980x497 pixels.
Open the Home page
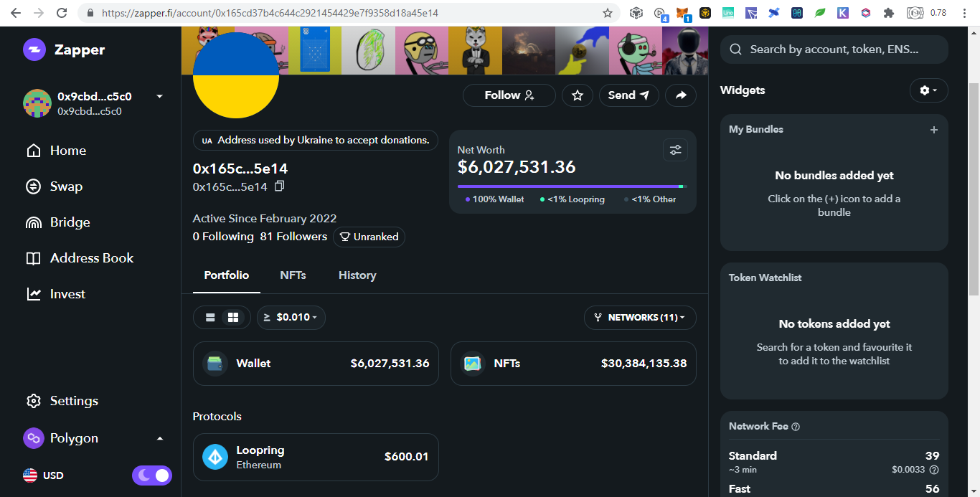[56, 151]
